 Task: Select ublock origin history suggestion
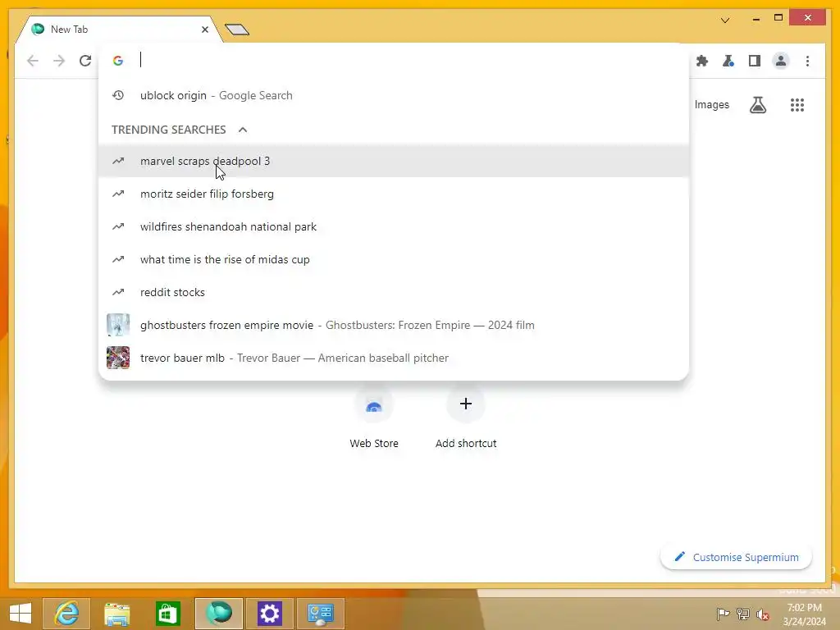pyautogui.click(x=394, y=95)
